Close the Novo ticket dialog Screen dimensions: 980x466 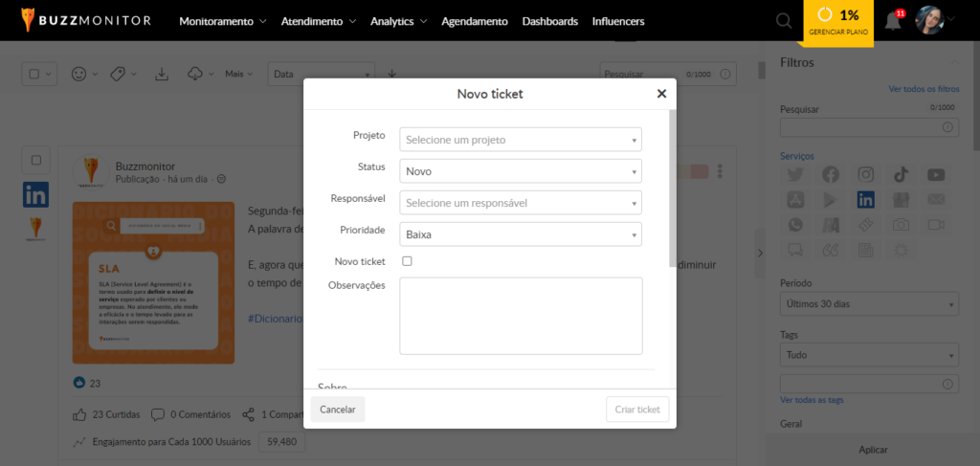click(x=661, y=94)
